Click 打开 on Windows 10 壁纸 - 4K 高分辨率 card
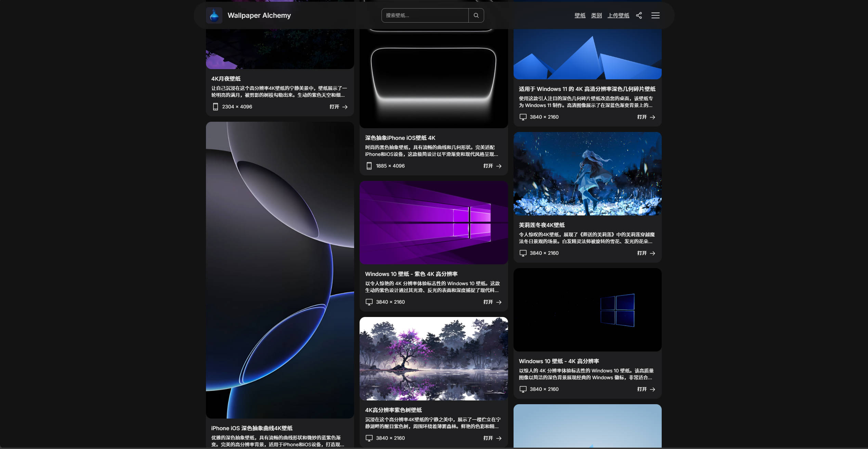Image resolution: width=868 pixels, height=449 pixels. [x=646, y=389]
